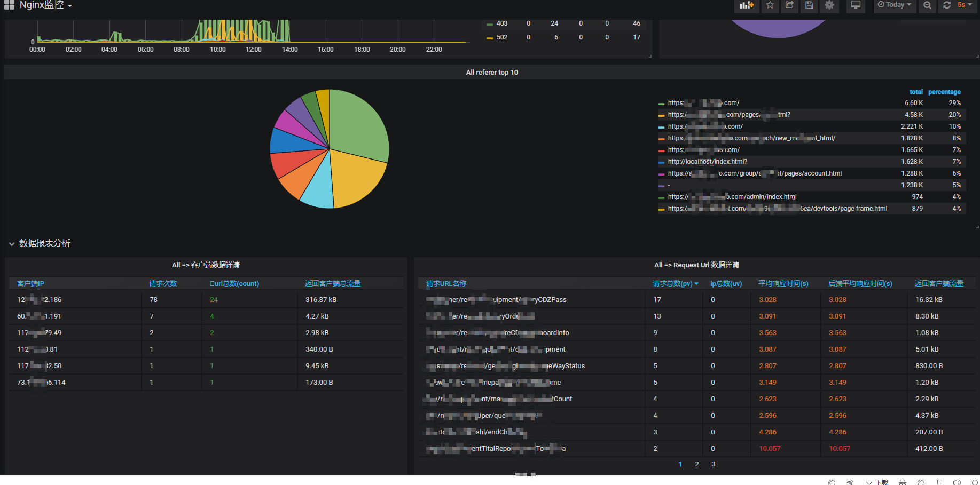Toggle the localhost referer slice in the pie legend

tap(708, 161)
